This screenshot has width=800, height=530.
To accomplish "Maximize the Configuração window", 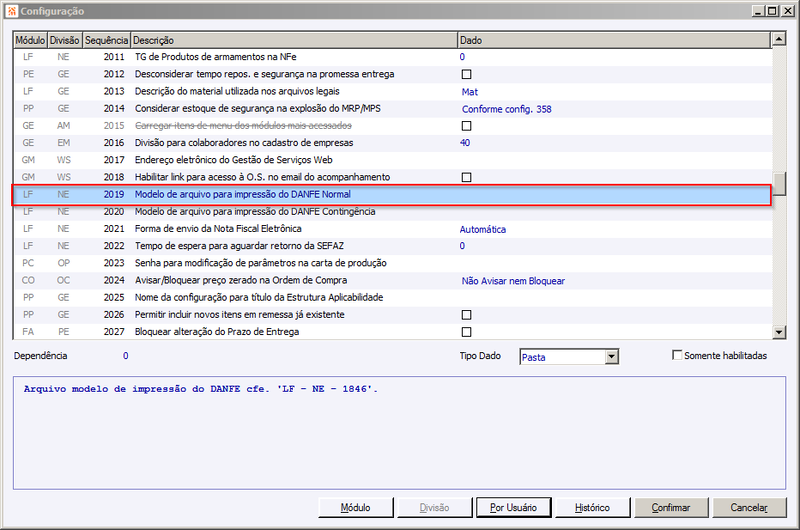I will (x=773, y=11).
